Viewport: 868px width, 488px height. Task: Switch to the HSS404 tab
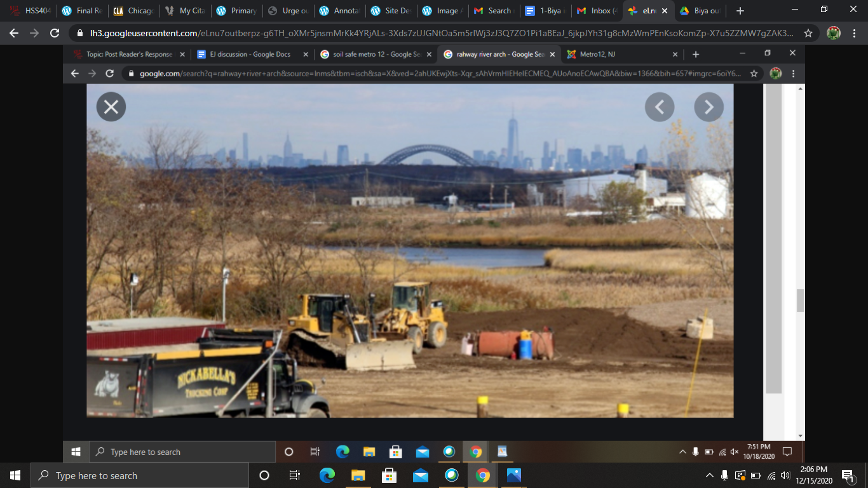point(29,11)
